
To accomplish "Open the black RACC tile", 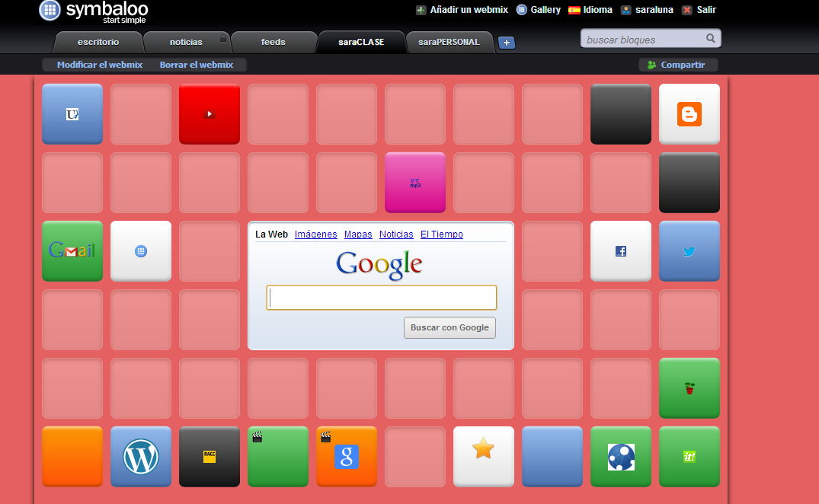I will pos(210,457).
